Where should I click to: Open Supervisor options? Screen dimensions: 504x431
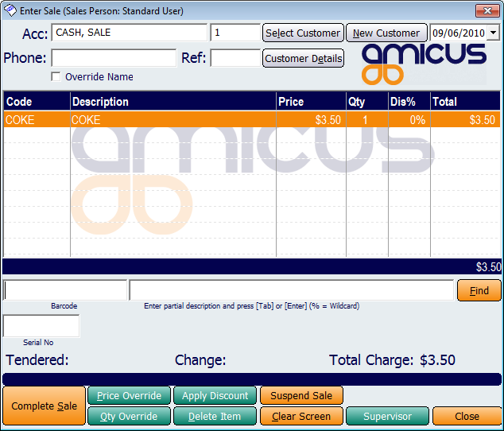(x=387, y=416)
